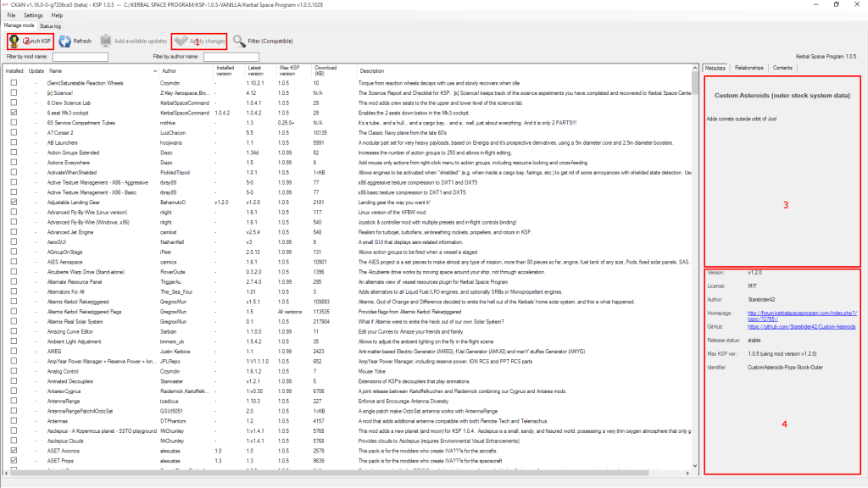Screen dimensions: 868x488
Task: Click the Animated Decouplers mod name
Action: 70,381
